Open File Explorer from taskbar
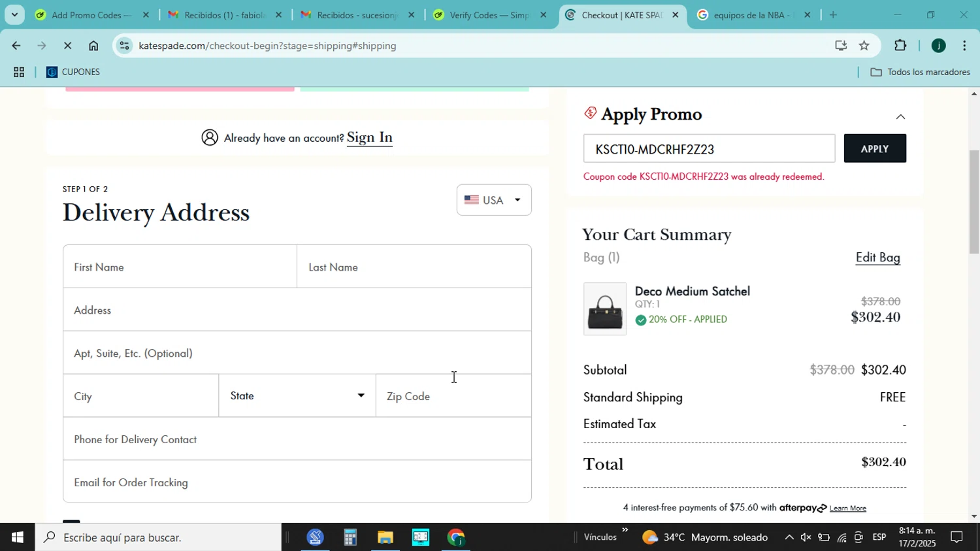This screenshot has height=551, width=980. [x=385, y=537]
